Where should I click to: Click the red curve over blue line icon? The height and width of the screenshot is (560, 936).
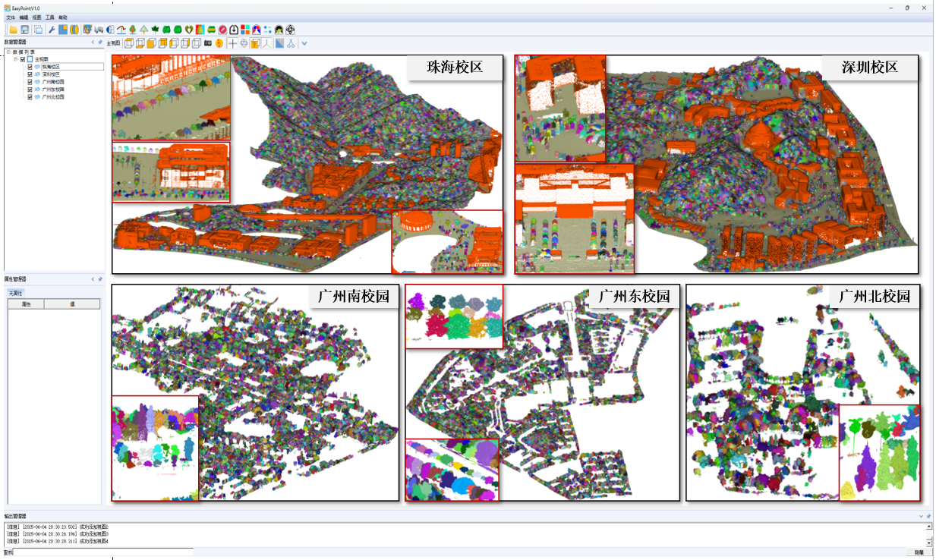point(121,30)
